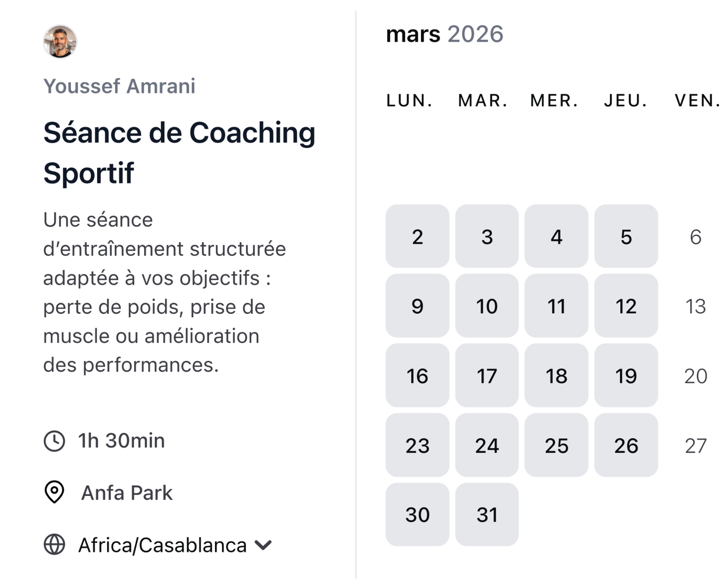Click Youssef Amrani's profile photo
Screen dimensions: 724x588
pyautogui.click(x=60, y=43)
